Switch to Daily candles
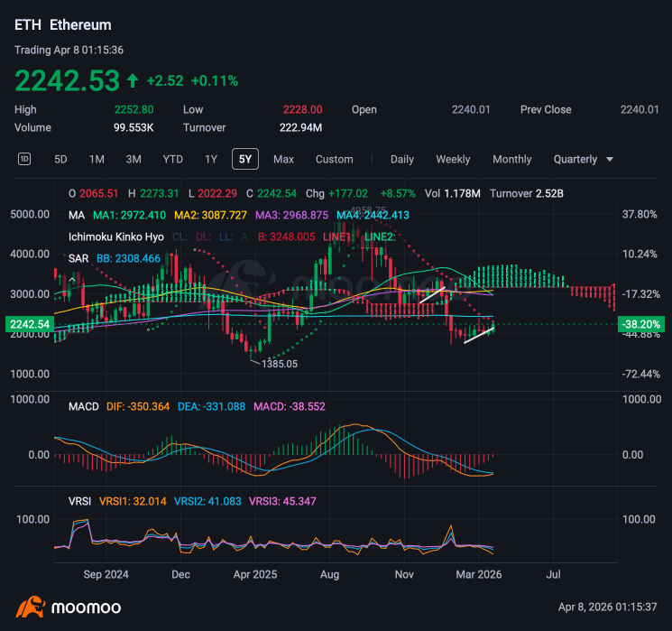The width and height of the screenshot is (672, 631). click(402, 160)
